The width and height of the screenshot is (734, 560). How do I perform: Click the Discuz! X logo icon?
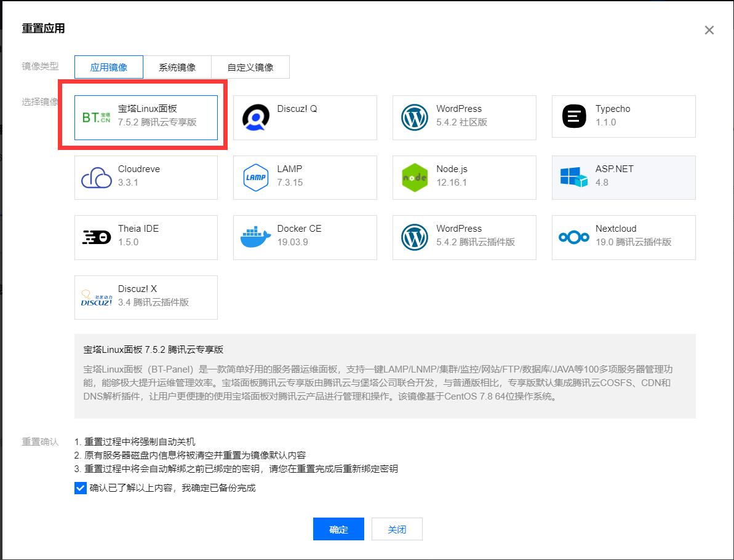pos(96,296)
